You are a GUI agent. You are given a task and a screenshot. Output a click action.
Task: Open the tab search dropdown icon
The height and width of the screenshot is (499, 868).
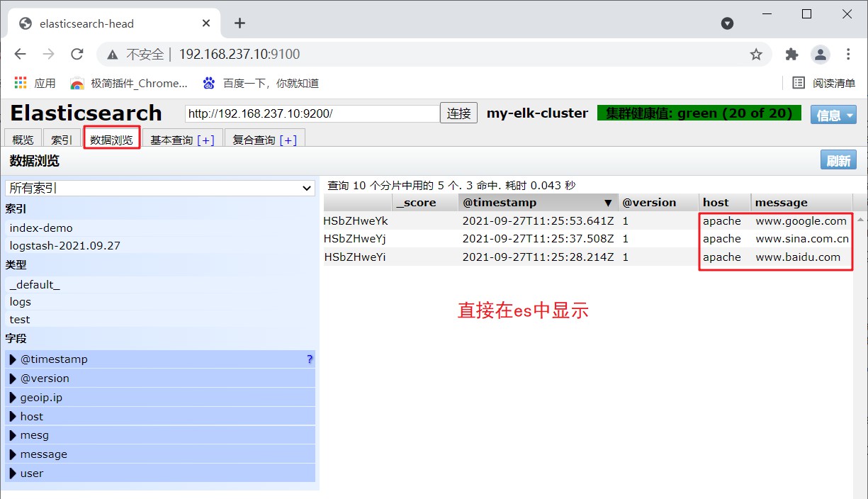(727, 23)
